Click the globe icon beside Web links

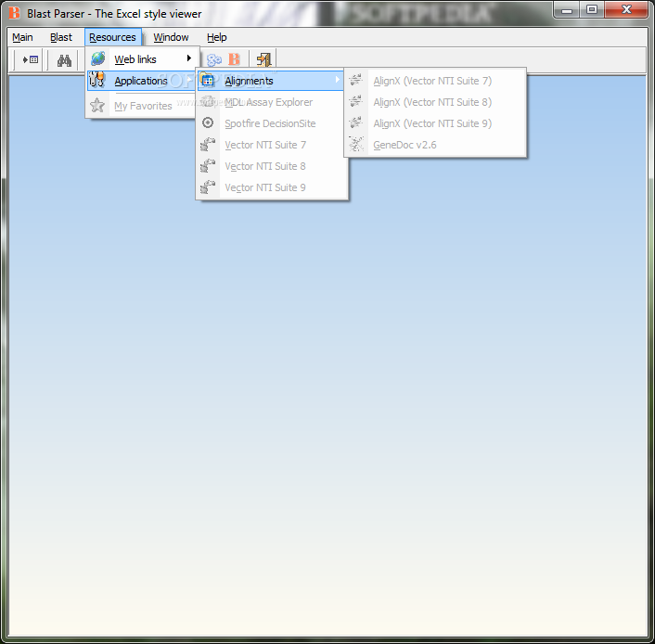coord(98,58)
